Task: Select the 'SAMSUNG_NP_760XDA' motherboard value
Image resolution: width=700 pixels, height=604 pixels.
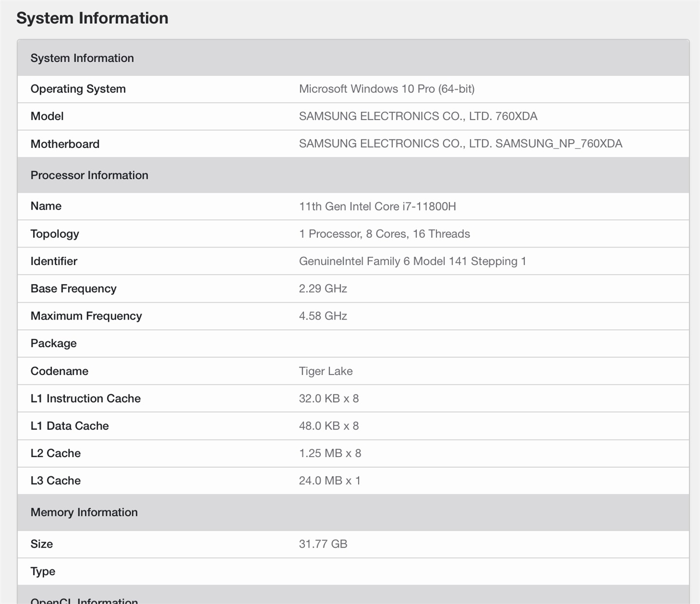Action: click(559, 143)
